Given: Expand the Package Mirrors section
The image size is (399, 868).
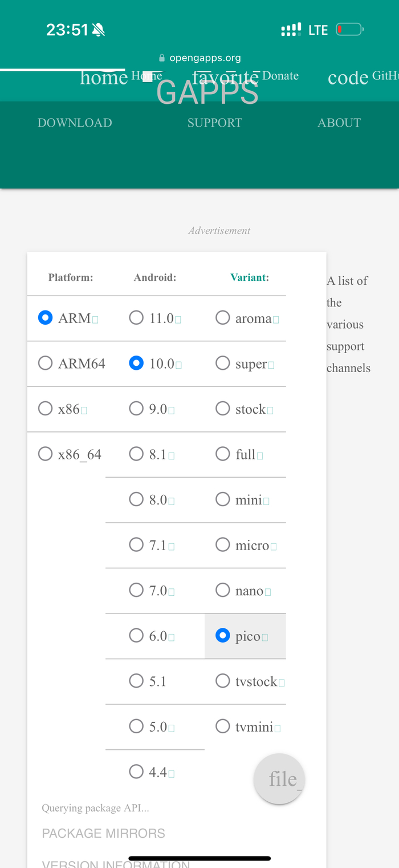Looking at the screenshot, I should tap(103, 833).
